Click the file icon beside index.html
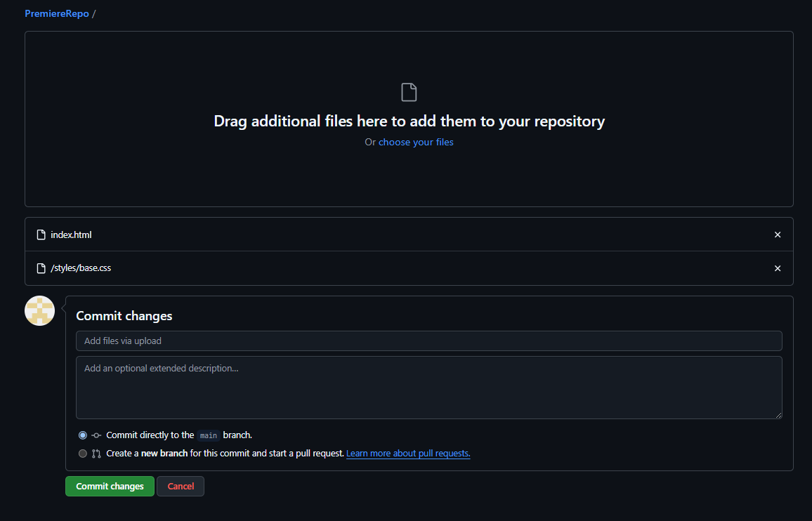 coord(41,234)
